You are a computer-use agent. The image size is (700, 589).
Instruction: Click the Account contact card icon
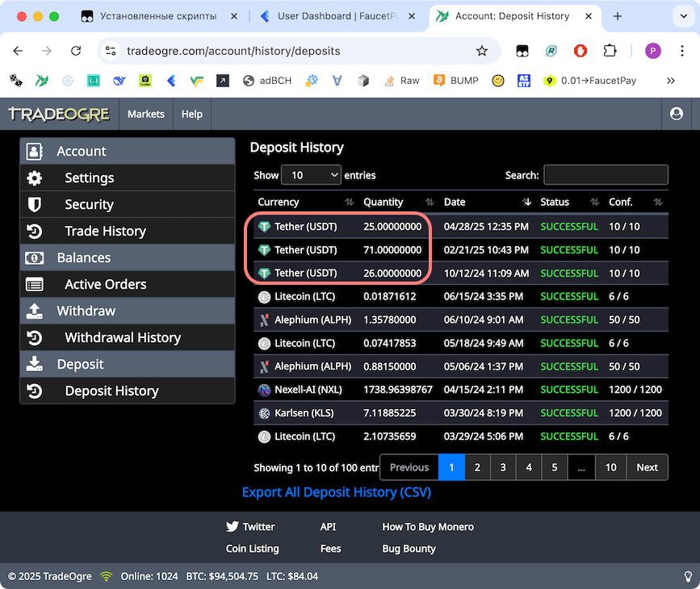(x=35, y=151)
